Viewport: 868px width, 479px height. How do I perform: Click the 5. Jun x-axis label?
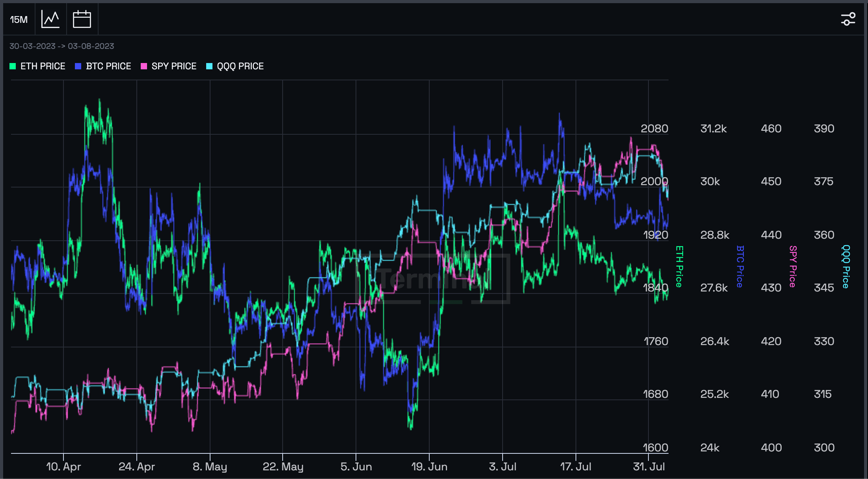click(x=356, y=467)
